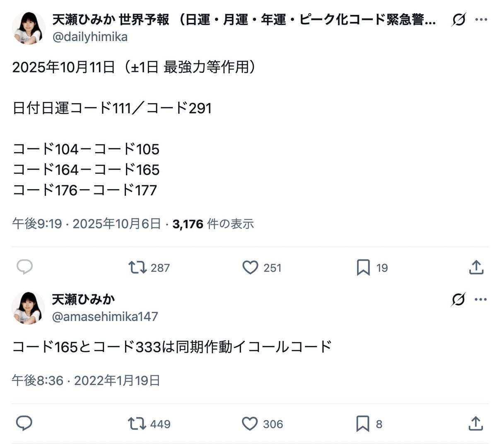Image resolution: width=497 pixels, height=448 pixels.
Task: Repost the post with 449 reposts
Action: click(x=137, y=424)
